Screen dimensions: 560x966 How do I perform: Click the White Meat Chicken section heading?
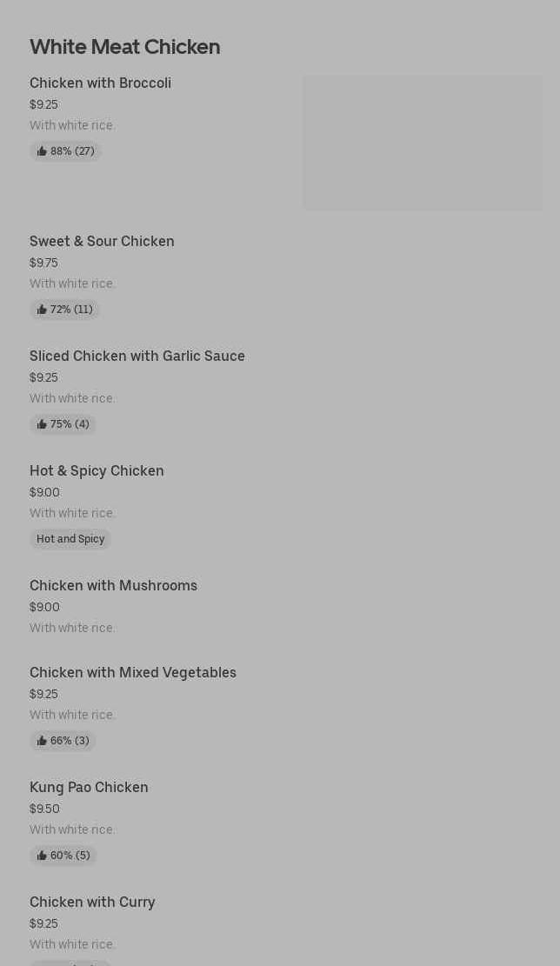pyautogui.click(x=124, y=47)
